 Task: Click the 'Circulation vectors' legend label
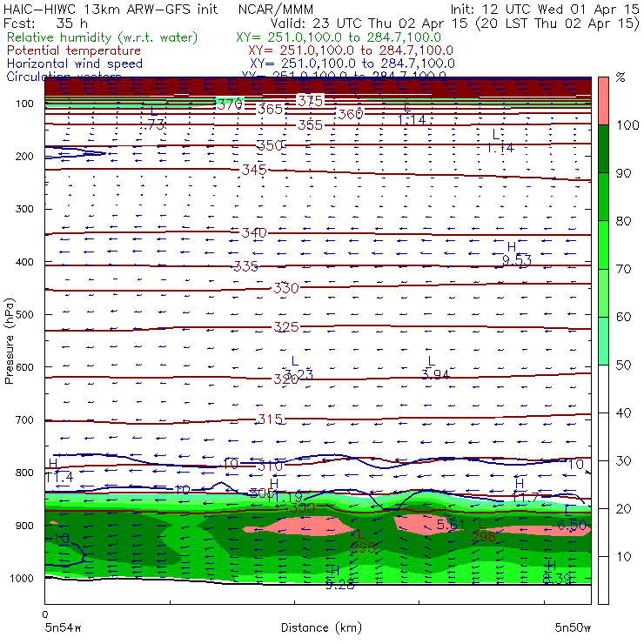64,76
